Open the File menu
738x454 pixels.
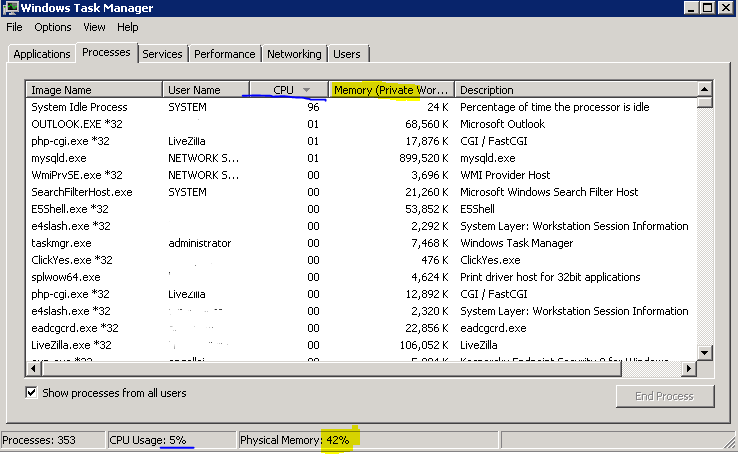pos(14,27)
